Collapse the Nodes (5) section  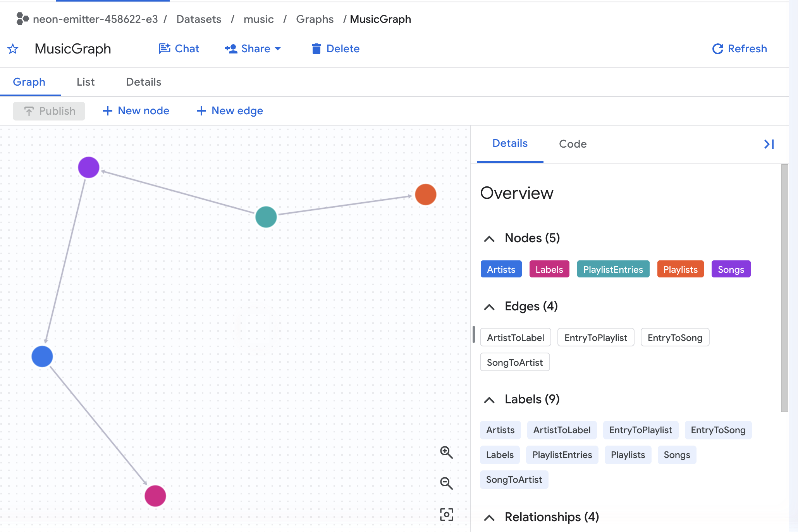(x=489, y=239)
